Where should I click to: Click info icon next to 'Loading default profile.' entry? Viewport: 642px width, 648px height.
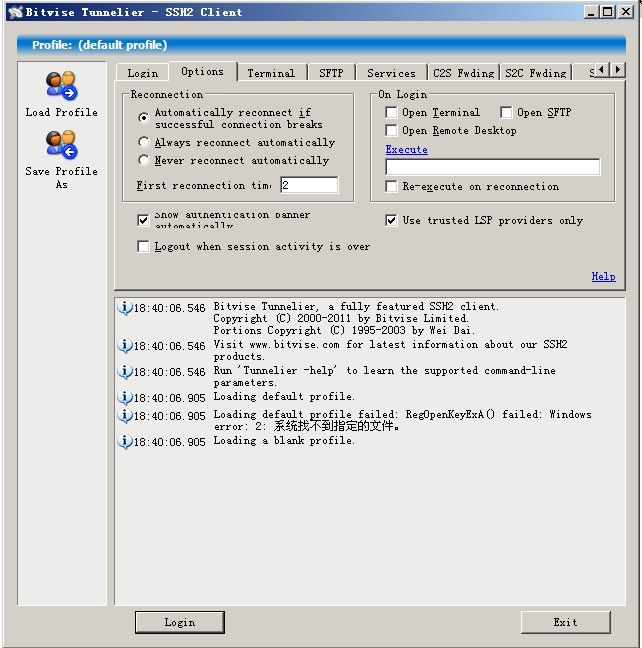(124, 398)
